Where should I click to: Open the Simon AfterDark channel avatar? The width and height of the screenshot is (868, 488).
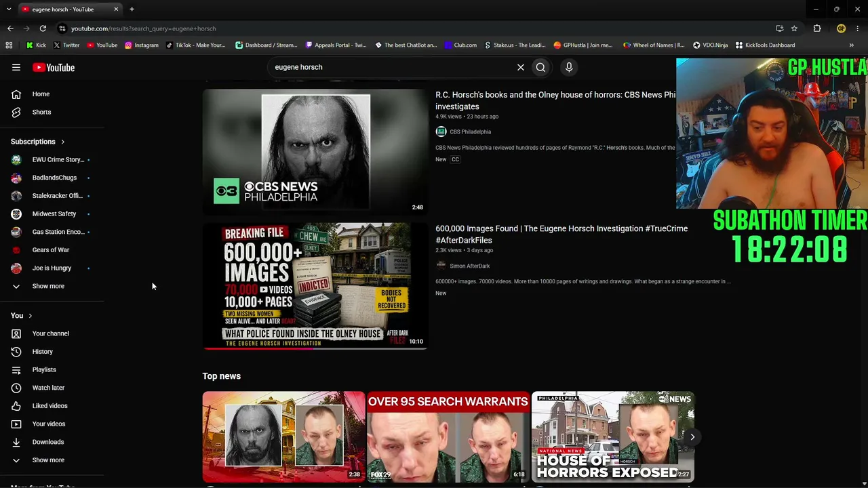[x=441, y=266]
